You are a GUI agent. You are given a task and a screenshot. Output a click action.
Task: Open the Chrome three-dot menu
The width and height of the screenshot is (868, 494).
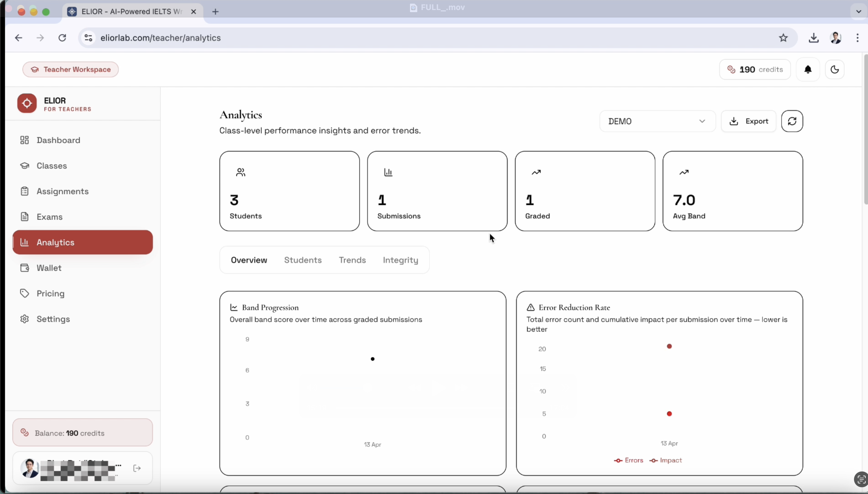857,38
